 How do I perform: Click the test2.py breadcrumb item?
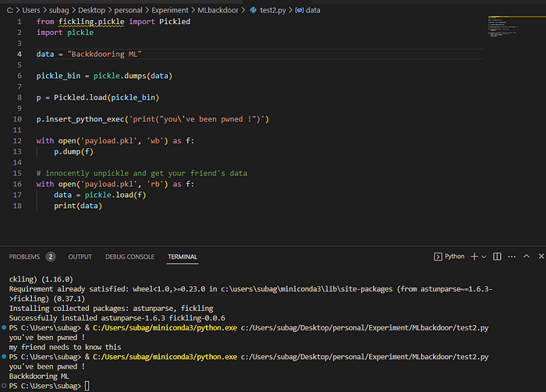point(273,10)
